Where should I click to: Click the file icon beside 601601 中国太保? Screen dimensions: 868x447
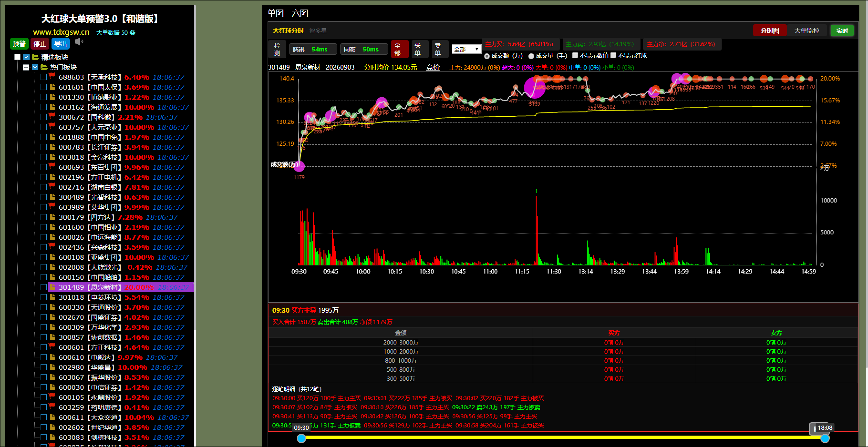(52, 87)
